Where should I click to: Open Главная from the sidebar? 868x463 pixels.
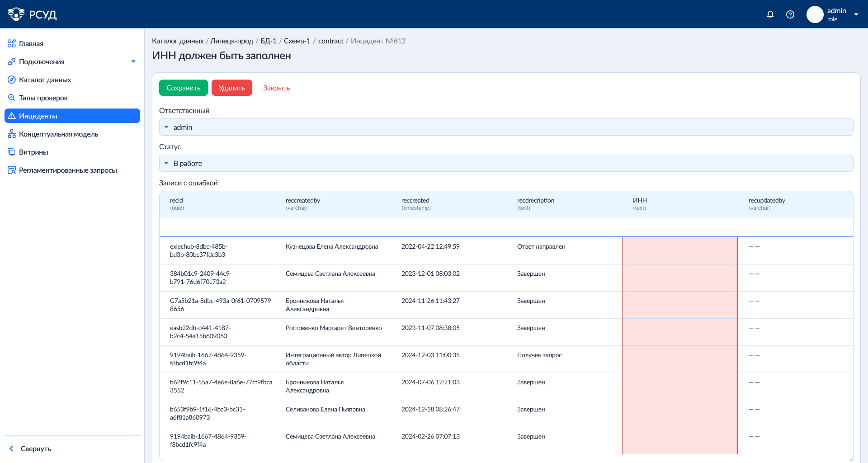click(31, 44)
